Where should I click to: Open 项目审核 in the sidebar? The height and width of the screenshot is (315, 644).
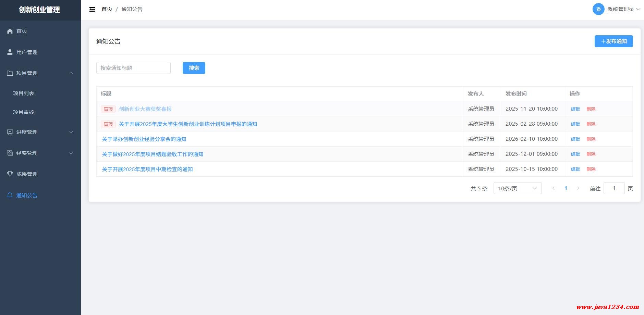pyautogui.click(x=24, y=112)
